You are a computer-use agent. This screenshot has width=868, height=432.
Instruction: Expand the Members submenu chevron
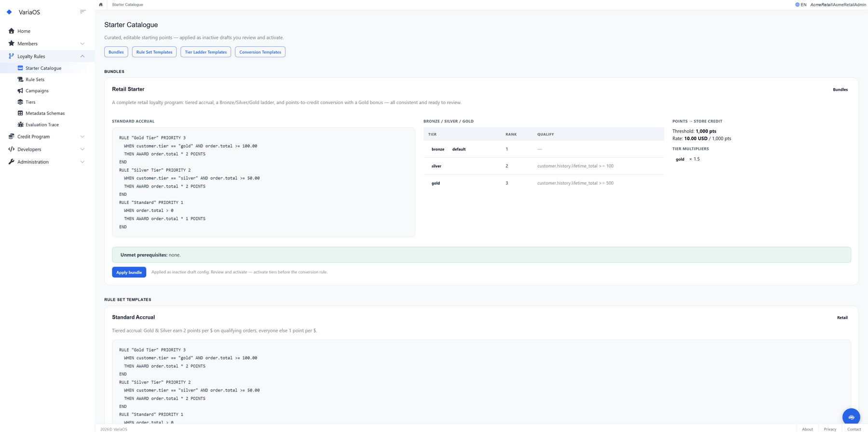[82, 44]
